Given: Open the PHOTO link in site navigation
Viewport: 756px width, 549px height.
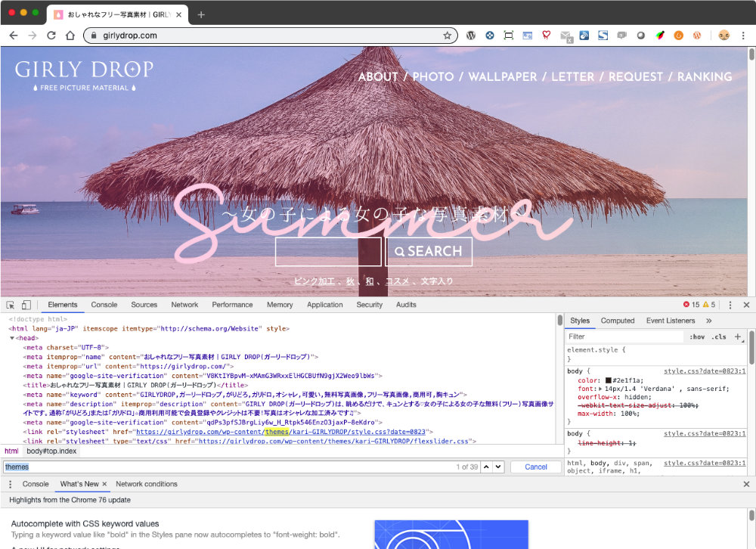Looking at the screenshot, I should (x=433, y=76).
